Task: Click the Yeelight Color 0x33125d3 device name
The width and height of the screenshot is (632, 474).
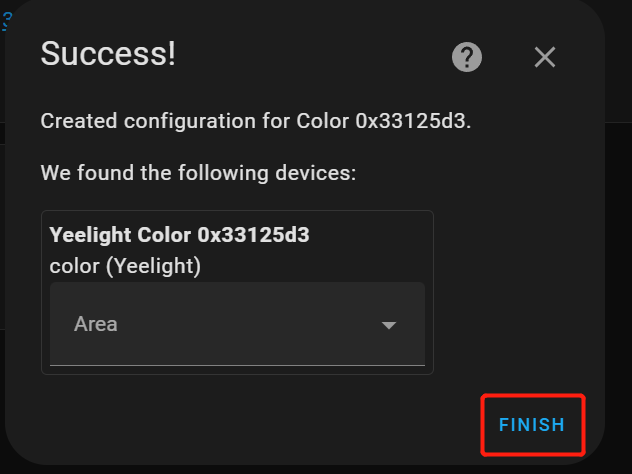Action: (179, 235)
